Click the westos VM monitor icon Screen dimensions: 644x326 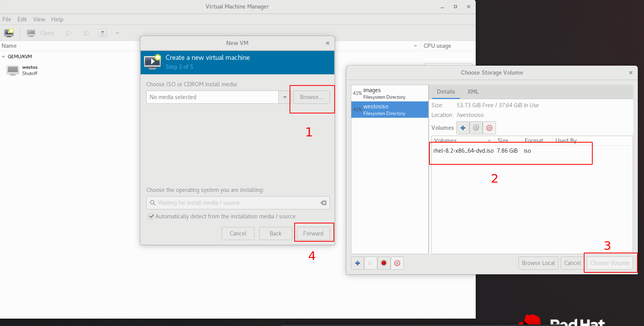pyautogui.click(x=13, y=70)
